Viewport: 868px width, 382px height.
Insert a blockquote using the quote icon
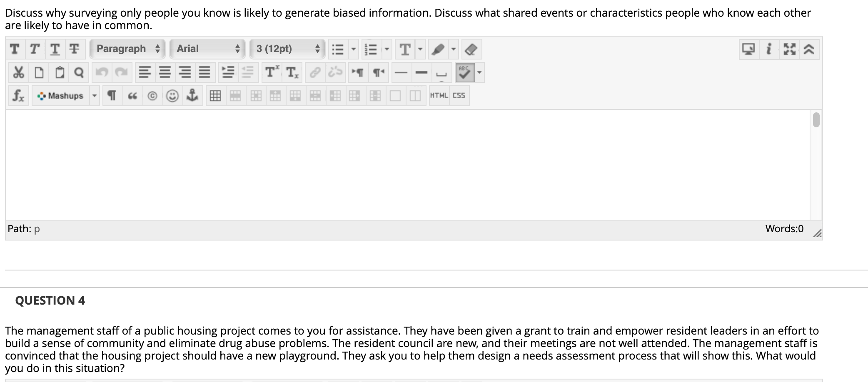[132, 95]
